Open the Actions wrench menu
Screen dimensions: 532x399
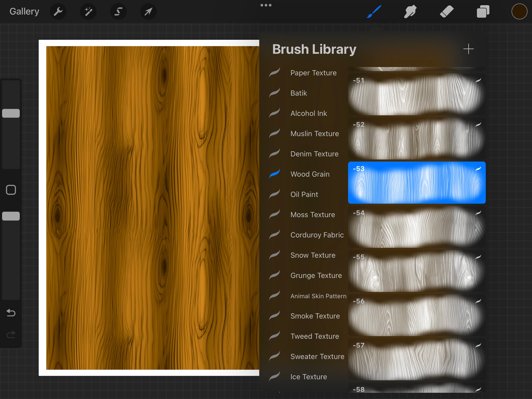(x=58, y=11)
